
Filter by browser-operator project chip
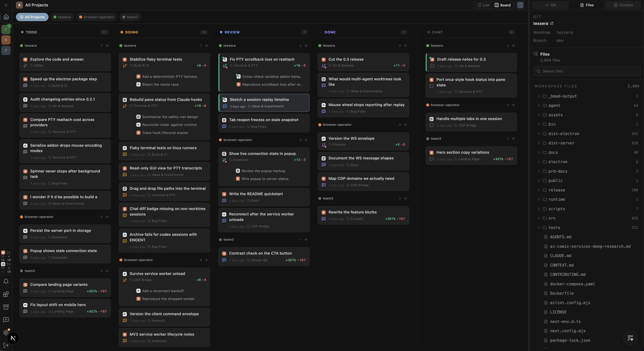(96, 17)
